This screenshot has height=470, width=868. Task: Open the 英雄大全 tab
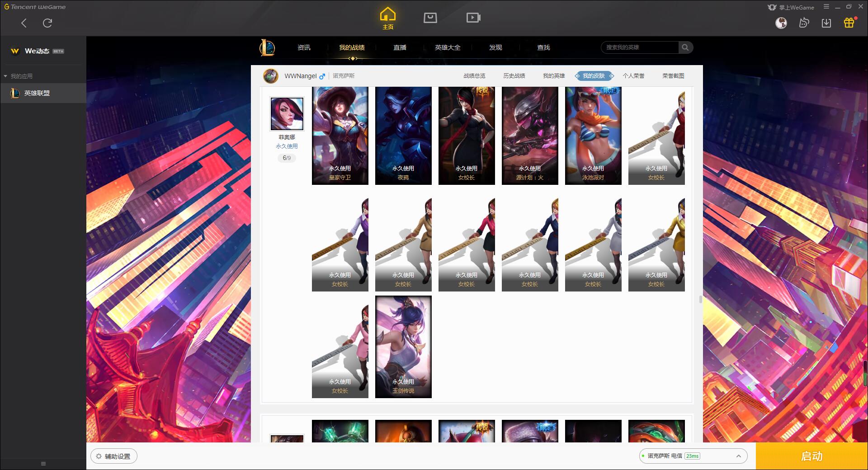[x=448, y=47]
